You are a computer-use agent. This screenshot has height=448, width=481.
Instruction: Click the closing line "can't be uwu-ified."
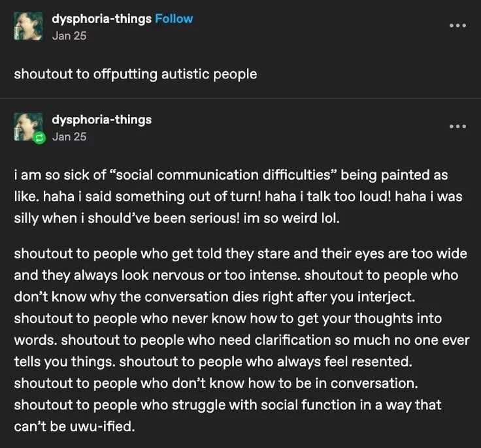click(x=75, y=426)
